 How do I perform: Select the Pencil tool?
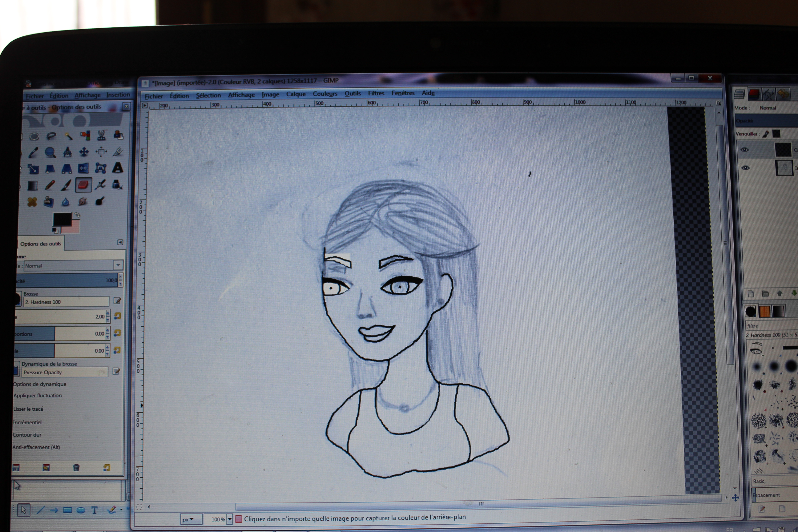(50, 186)
